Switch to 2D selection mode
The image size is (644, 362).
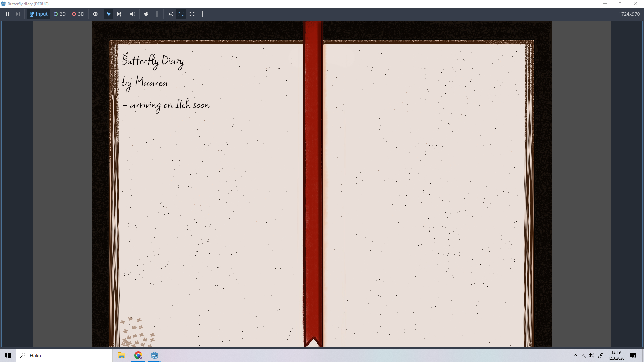(60, 14)
